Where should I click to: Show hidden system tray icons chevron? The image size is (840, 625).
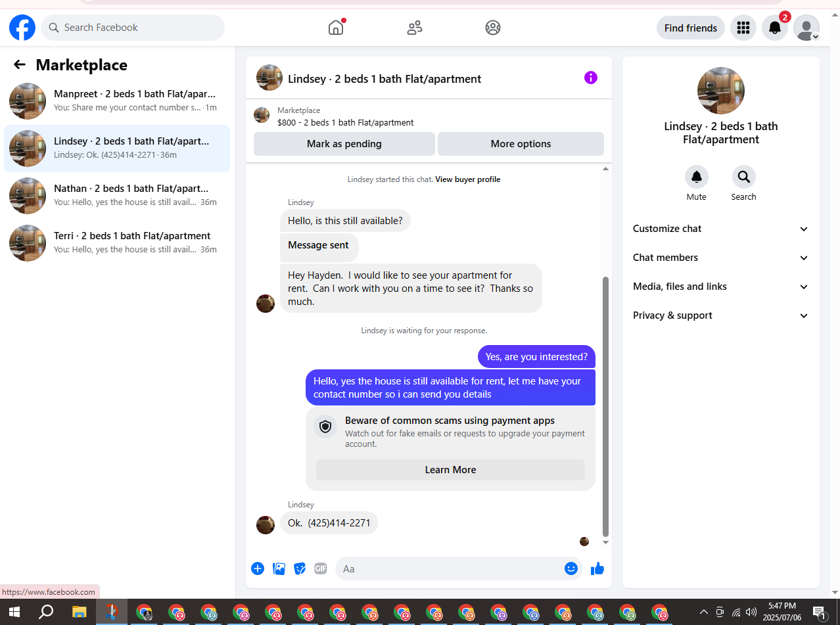tap(703, 612)
